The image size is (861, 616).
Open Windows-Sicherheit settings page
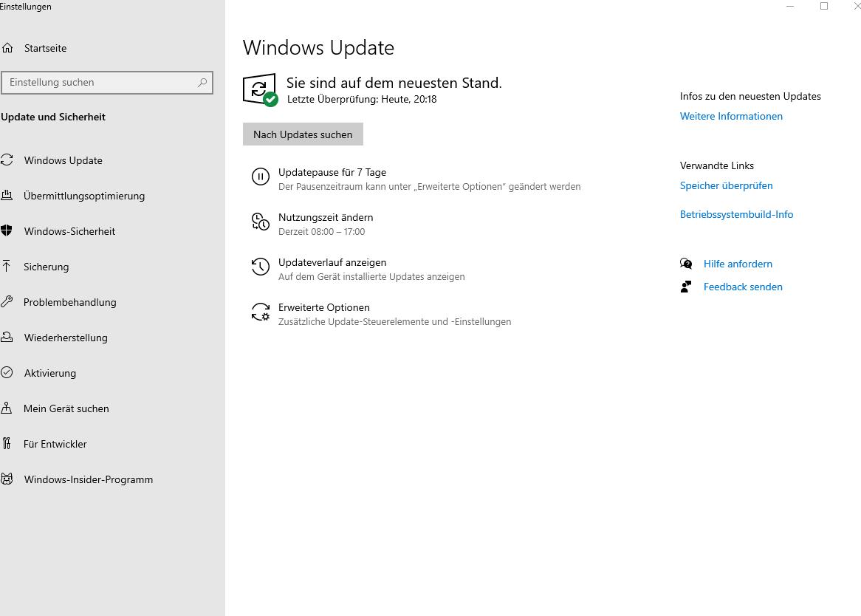[69, 231]
